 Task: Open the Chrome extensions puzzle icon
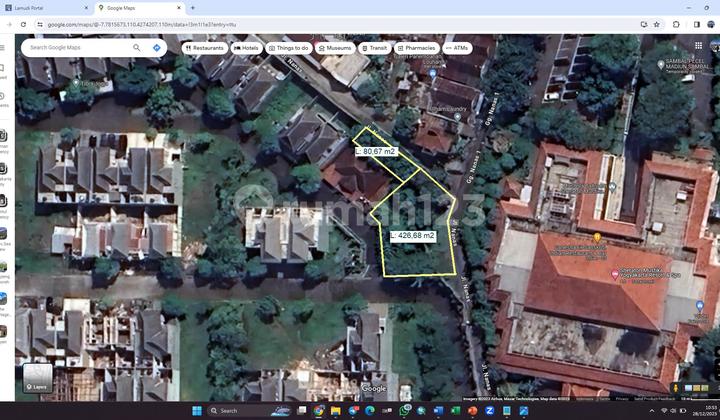coord(676,24)
